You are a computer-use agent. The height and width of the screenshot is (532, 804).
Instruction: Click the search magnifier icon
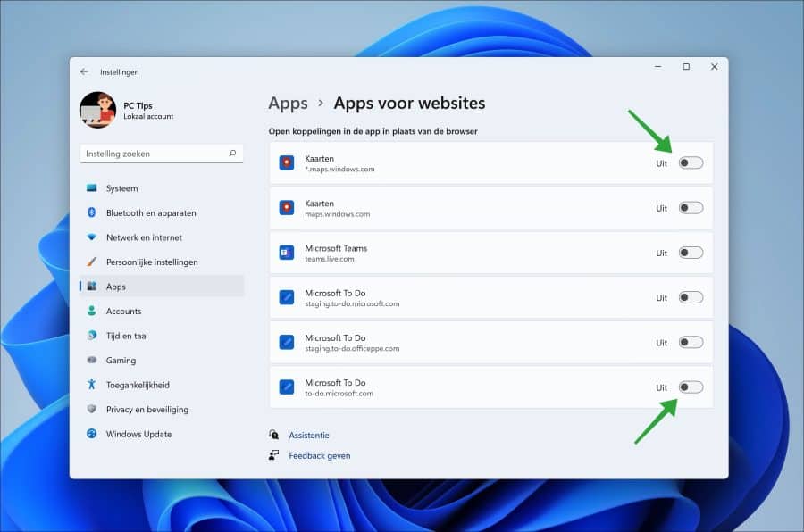(232, 154)
